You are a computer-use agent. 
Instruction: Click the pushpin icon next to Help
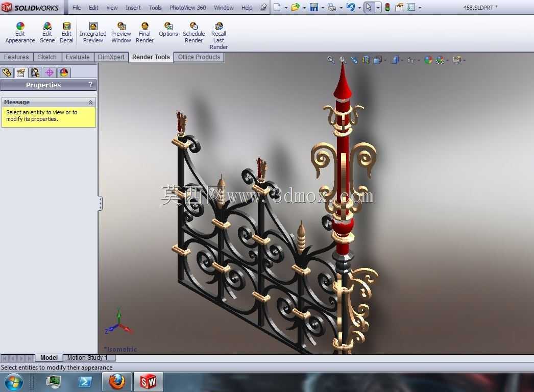(x=263, y=7)
